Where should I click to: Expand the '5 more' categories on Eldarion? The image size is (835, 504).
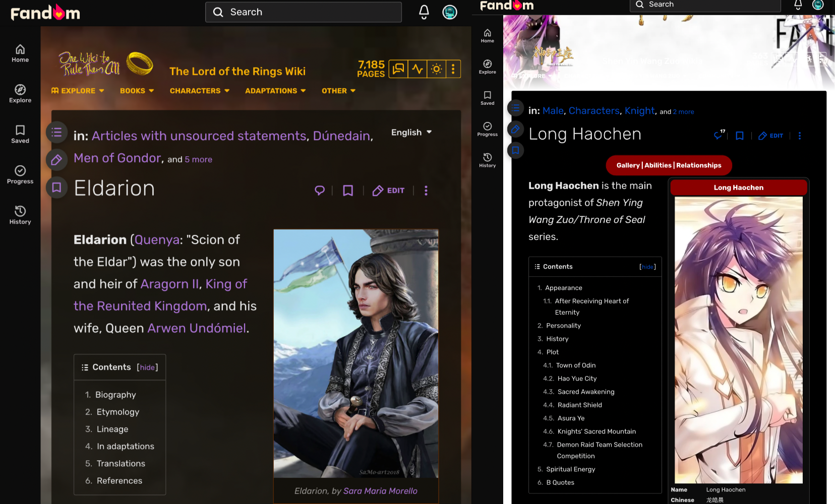tap(198, 159)
